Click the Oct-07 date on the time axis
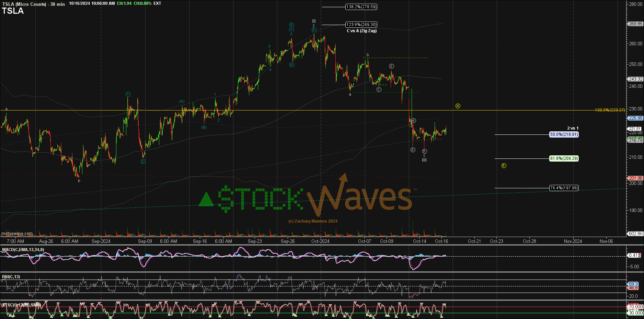 click(x=365, y=241)
